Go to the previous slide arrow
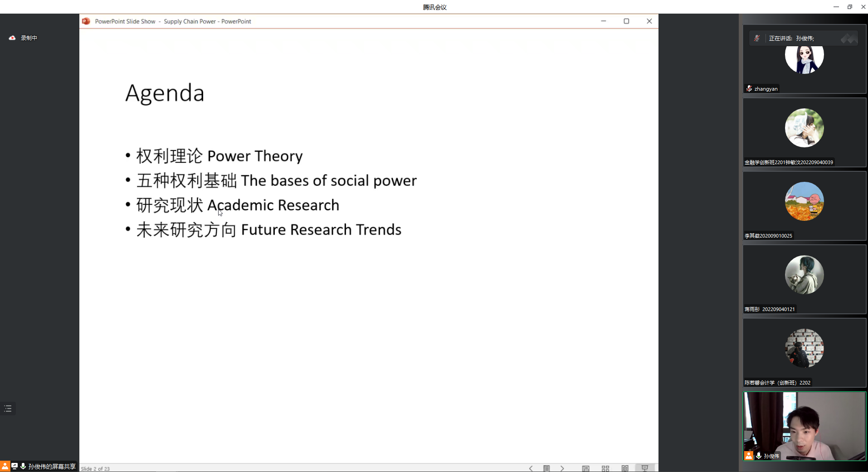Viewport: 868px width, 472px height. (x=531, y=468)
